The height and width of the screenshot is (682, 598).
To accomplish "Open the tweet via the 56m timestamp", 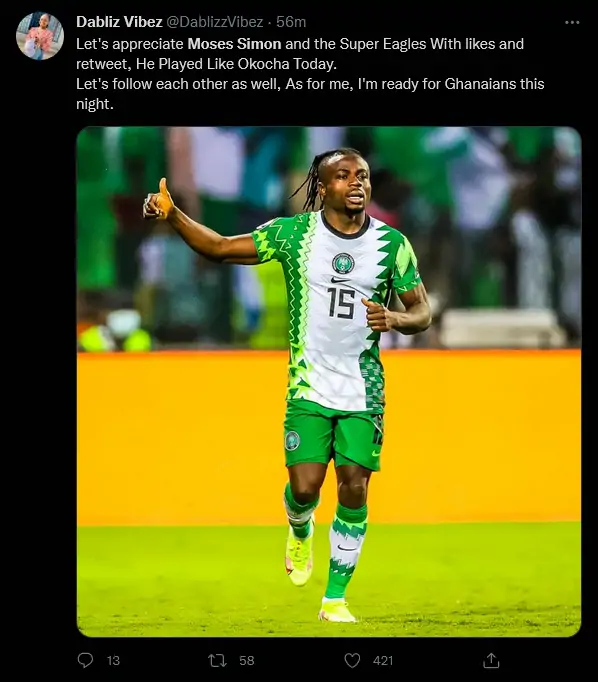I will click(x=291, y=22).
